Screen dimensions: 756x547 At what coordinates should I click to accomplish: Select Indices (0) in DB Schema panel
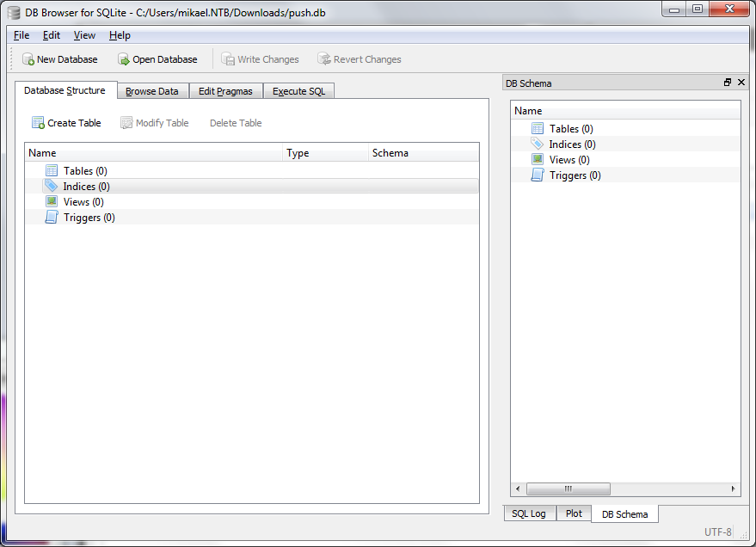(625, 144)
